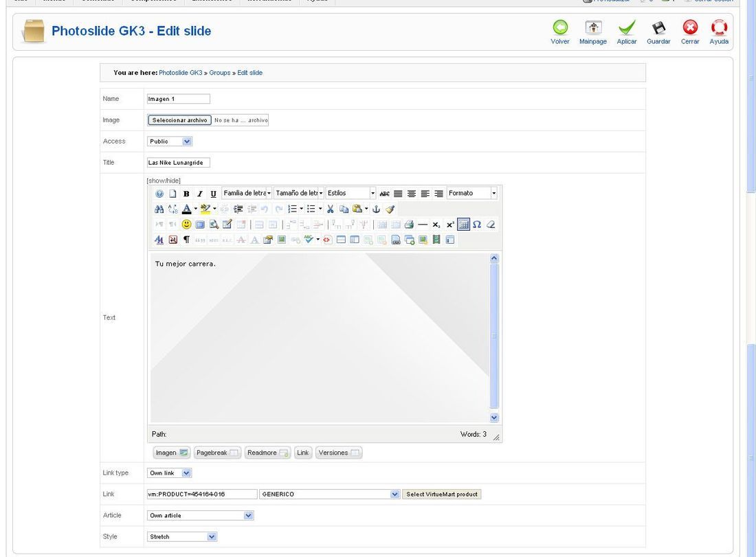
Task: Open the Style Stretch dropdown
Action: click(x=181, y=537)
